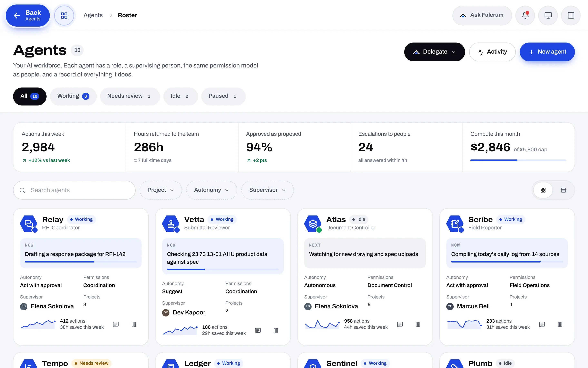Screen dimensions: 588x368
Task: Open message log on Scribe card
Action: pos(542,324)
